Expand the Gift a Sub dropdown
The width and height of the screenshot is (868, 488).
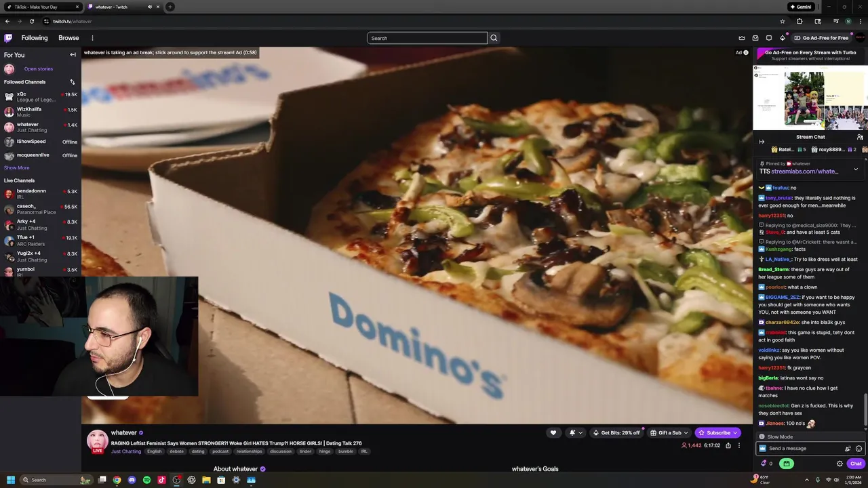tap(669, 432)
